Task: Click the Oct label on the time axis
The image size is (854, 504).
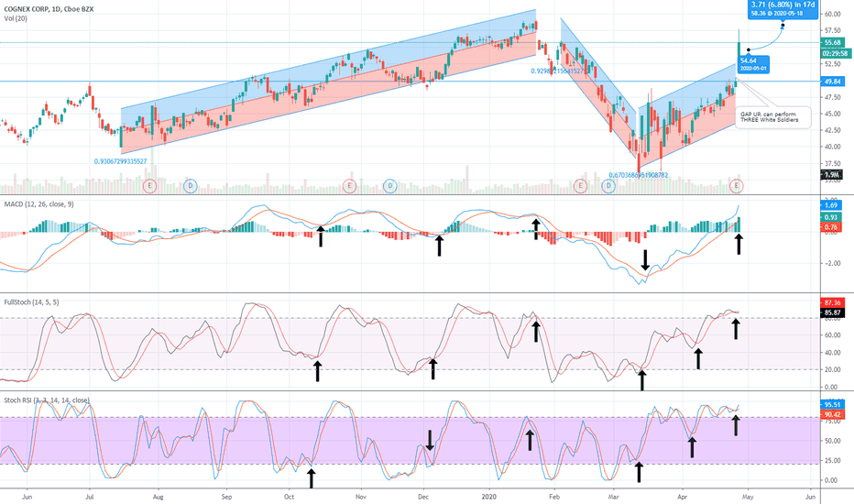Action: click(290, 497)
